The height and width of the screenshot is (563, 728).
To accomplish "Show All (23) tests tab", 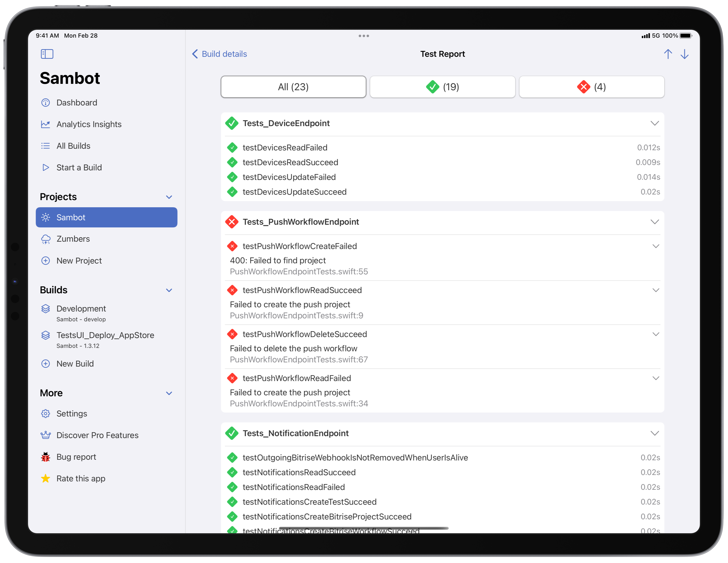I will (293, 87).
